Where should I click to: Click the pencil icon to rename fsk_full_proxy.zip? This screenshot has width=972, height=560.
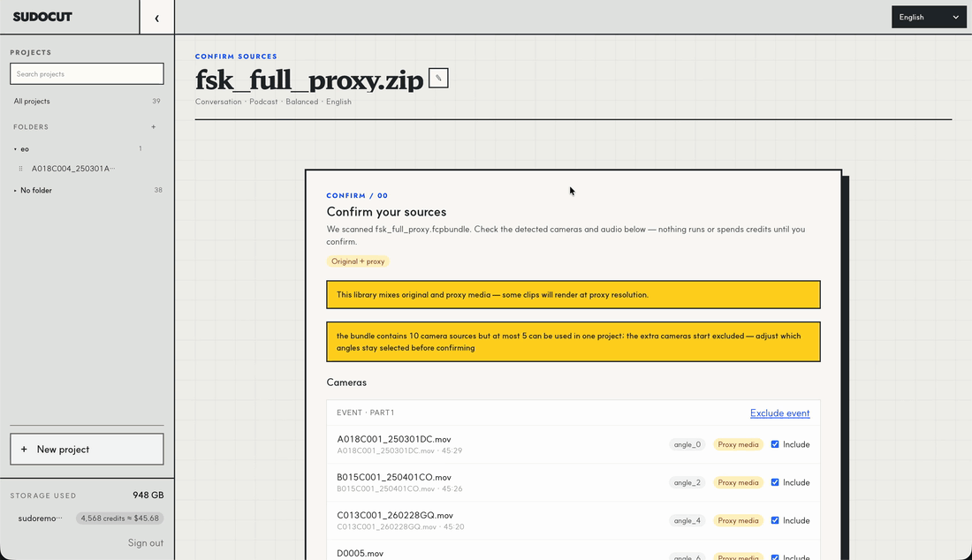tap(438, 78)
